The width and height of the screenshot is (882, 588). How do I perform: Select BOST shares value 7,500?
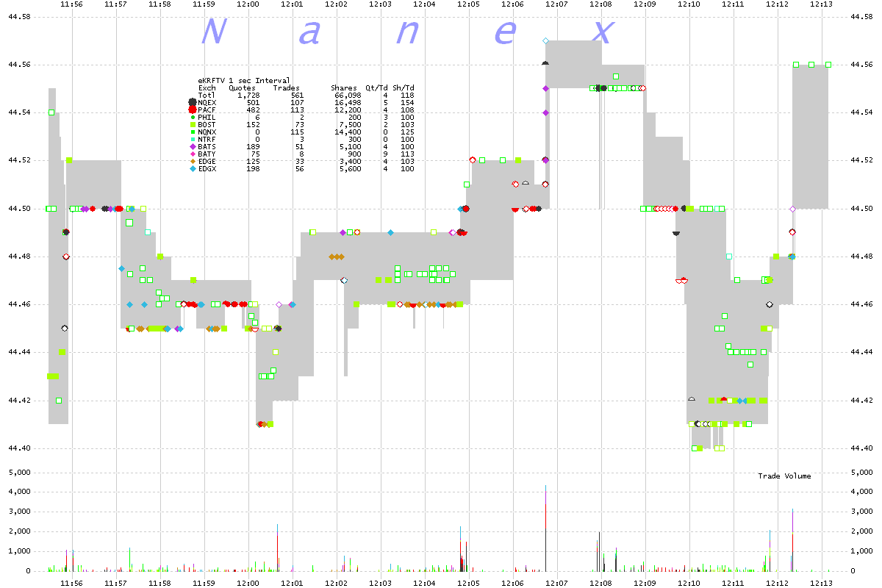point(350,124)
